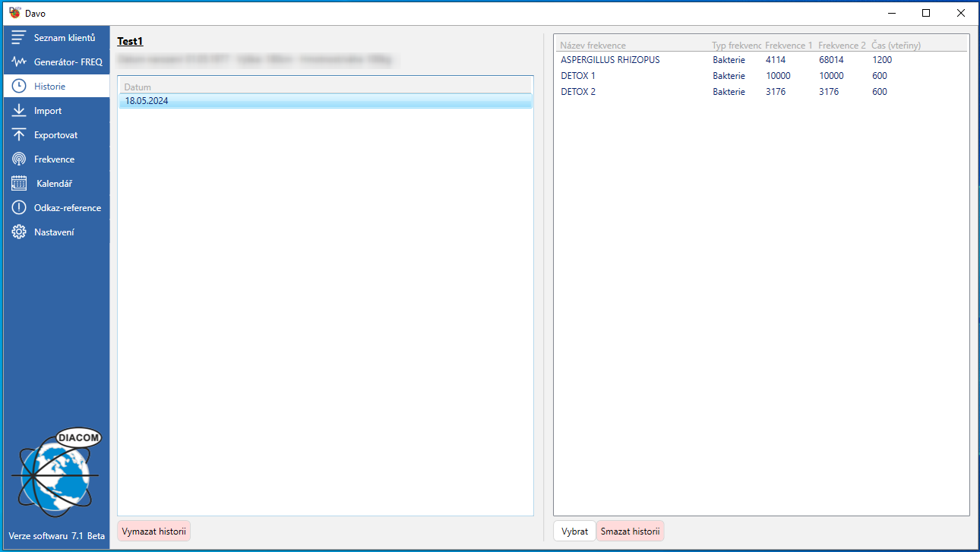Click the DIACOM globe logo
The height and width of the screenshot is (552, 980).
pyautogui.click(x=55, y=472)
